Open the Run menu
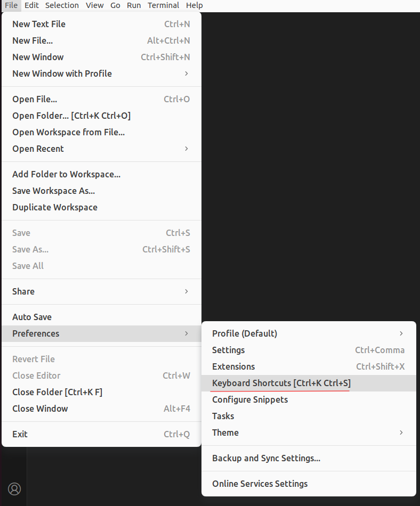The image size is (420, 506). (x=133, y=5)
